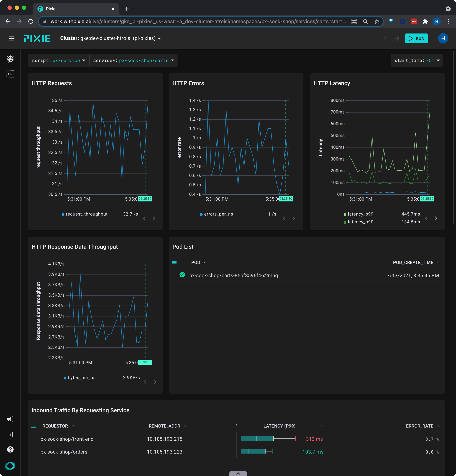Sort by the REQUESTOR column header
The width and height of the screenshot is (456, 476).
coord(55,426)
